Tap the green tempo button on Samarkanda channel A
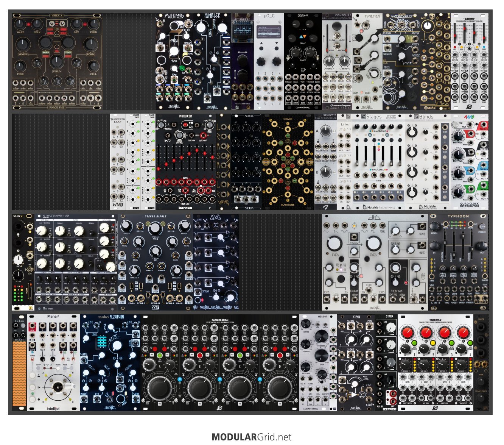This screenshot has height=445, width=504. click(159, 355)
